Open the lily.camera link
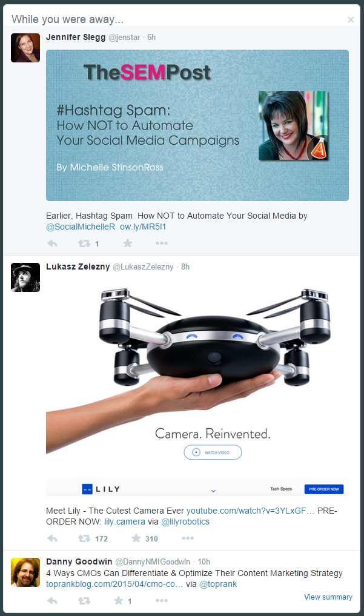The height and width of the screenshot is (616, 364). point(125,522)
